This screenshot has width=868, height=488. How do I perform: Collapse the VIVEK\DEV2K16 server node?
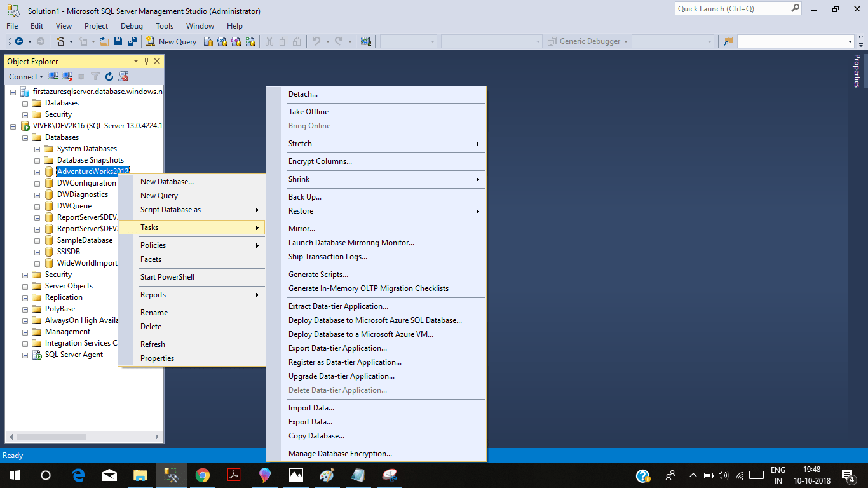[13, 126]
